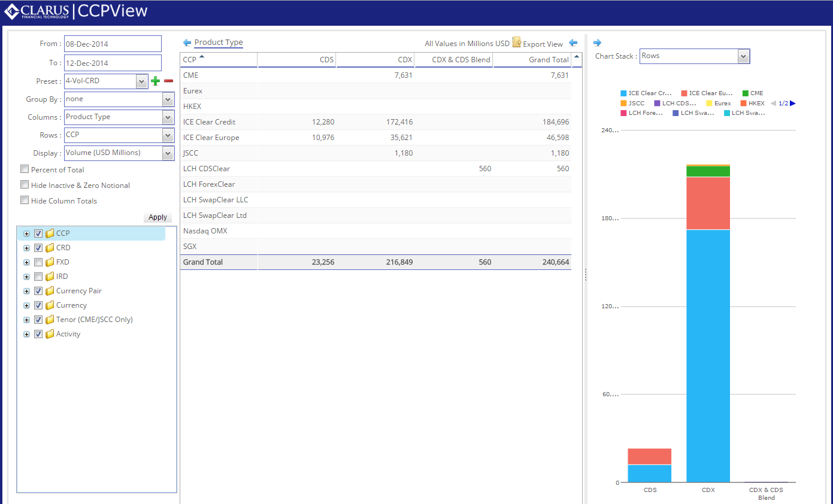Click the CME green legend swatch
Viewport: 833px width, 504px height.
pos(745,93)
